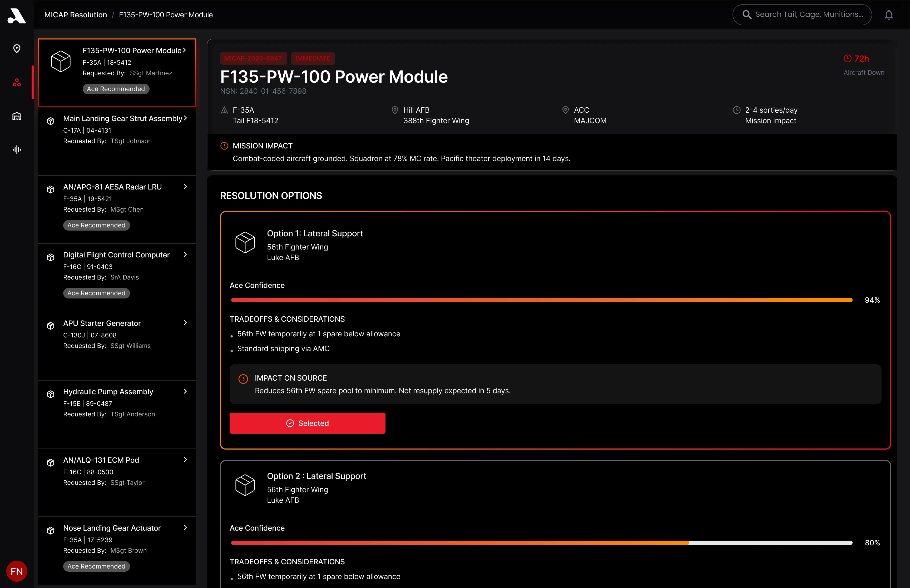
Task: Expand the F135-PW-100 Power Module chevron
Action: tap(184, 50)
